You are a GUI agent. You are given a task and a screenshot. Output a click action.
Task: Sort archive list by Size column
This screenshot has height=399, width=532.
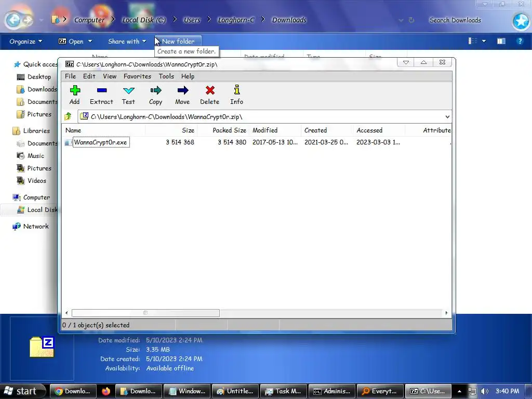(171, 130)
